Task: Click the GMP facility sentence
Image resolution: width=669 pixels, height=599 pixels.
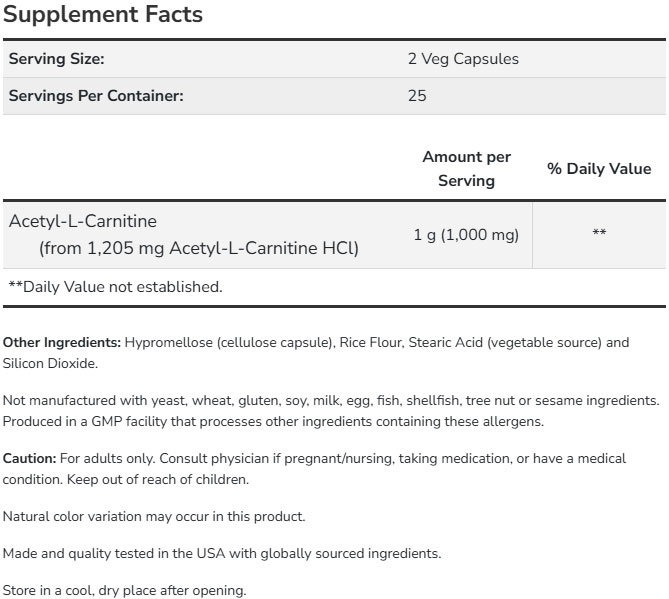Action: tap(273, 421)
